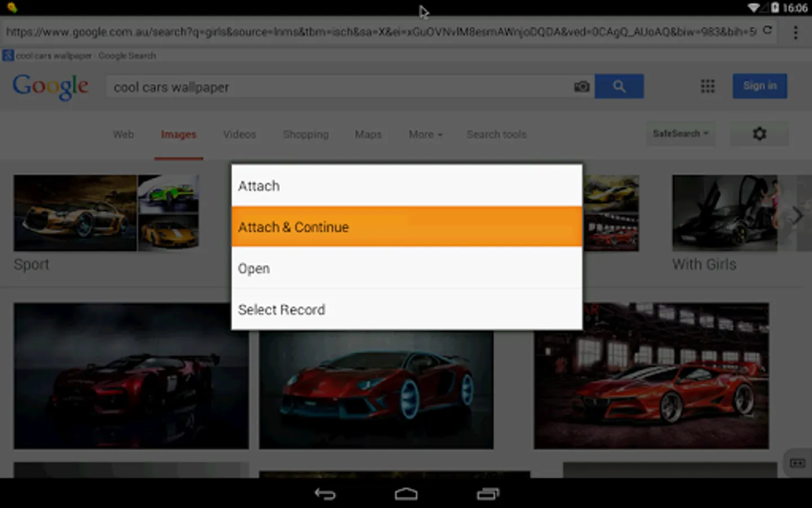Tap the camera search-by-image icon
Viewport: 812px width, 508px height.
point(582,87)
